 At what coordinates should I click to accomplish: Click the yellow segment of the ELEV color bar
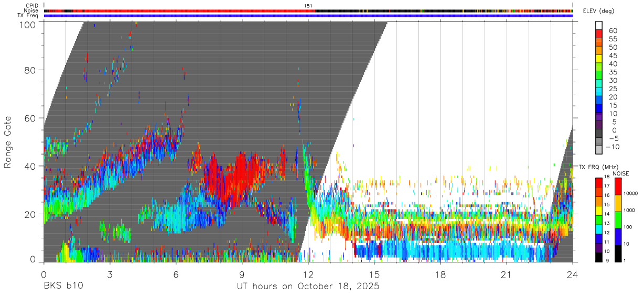[599, 59]
